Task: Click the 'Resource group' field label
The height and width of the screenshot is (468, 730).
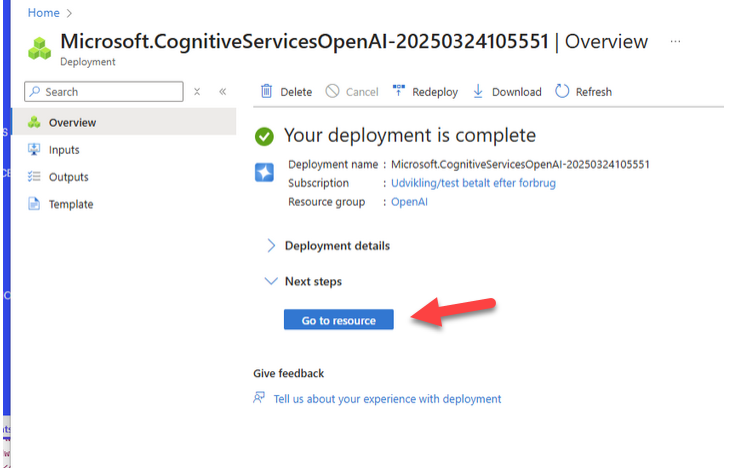Action: coord(326,202)
